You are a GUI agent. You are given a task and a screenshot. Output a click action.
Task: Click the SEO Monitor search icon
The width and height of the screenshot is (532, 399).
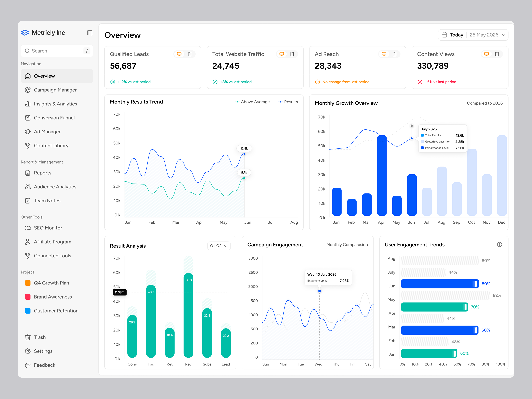coord(28,228)
